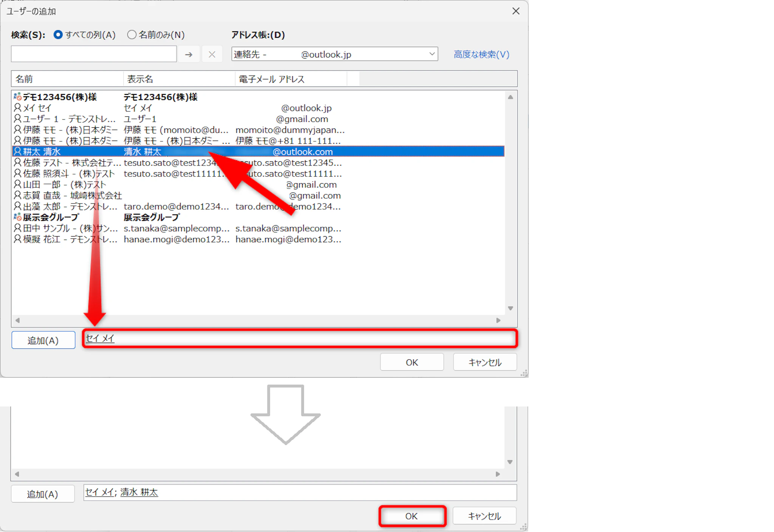Click the red-highlighted OK button
Viewport: 774px width, 532px height.
[x=412, y=516]
